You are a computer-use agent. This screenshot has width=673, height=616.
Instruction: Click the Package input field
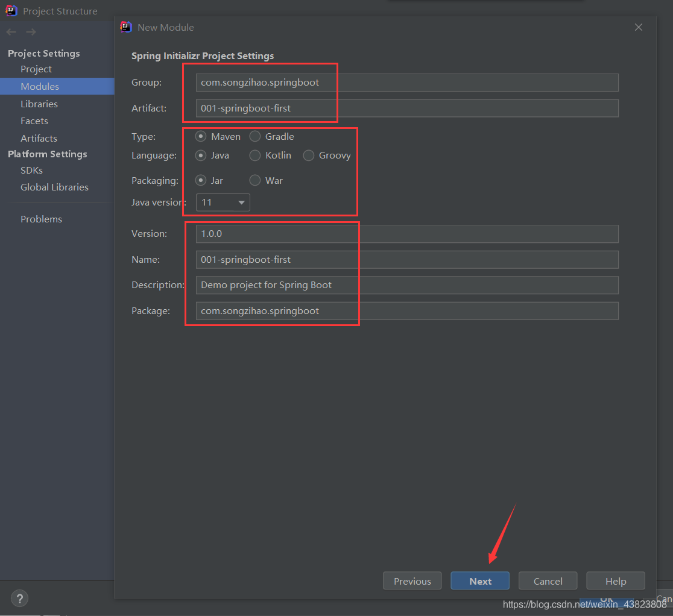click(x=407, y=310)
